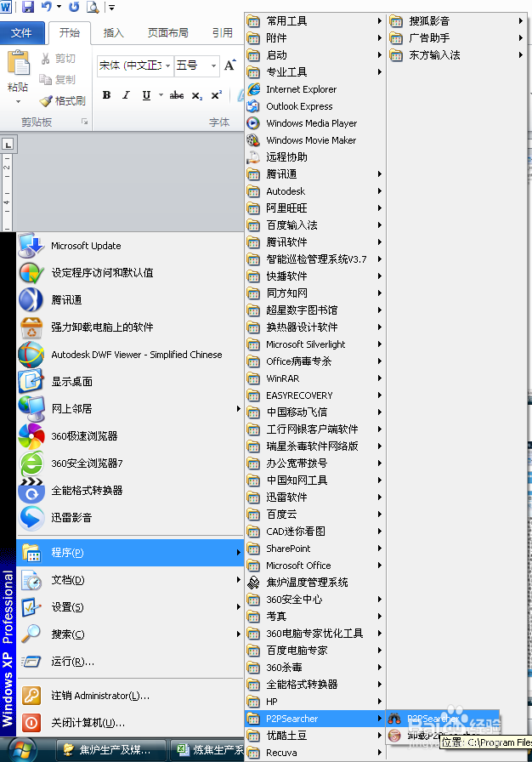Screen dimensions: 532x762
Task: Toggle superscript formatting
Action: coord(217,95)
